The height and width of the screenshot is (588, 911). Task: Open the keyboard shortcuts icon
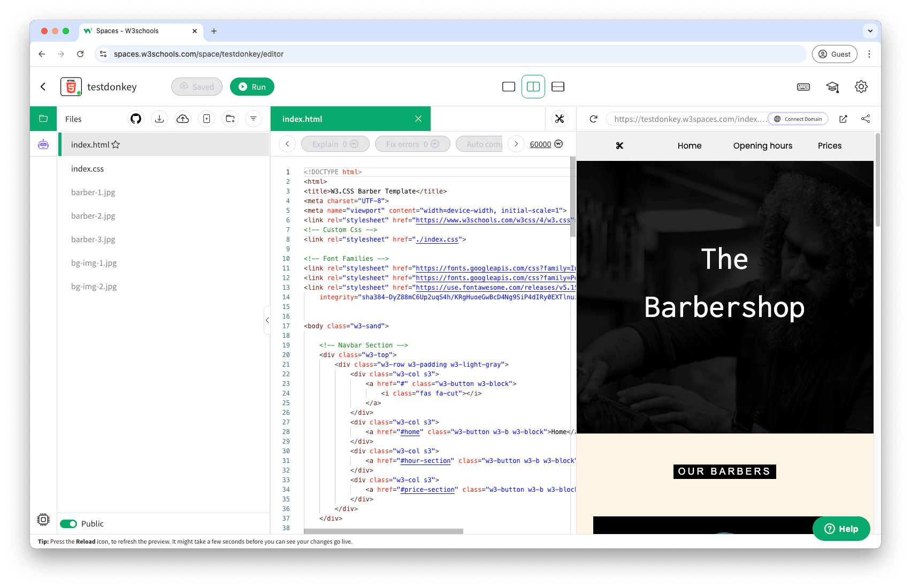803,87
